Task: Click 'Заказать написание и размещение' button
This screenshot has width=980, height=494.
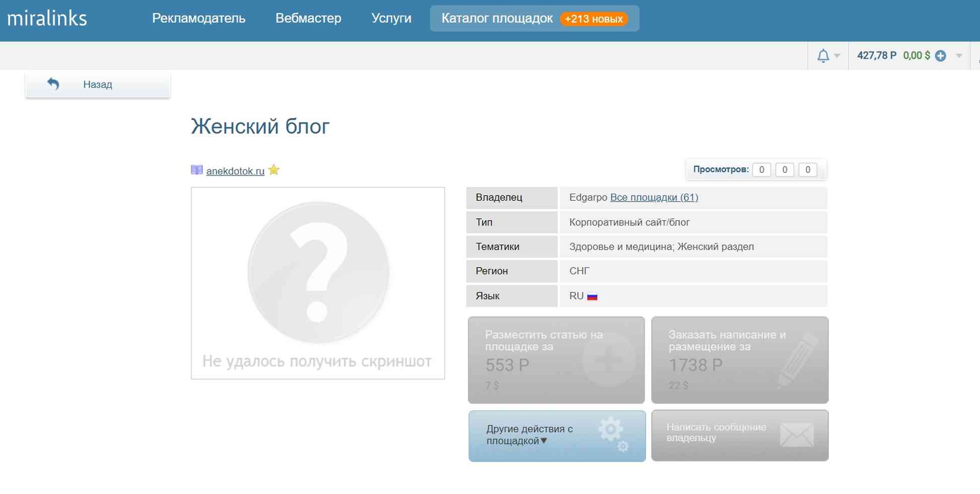Action: click(x=739, y=360)
